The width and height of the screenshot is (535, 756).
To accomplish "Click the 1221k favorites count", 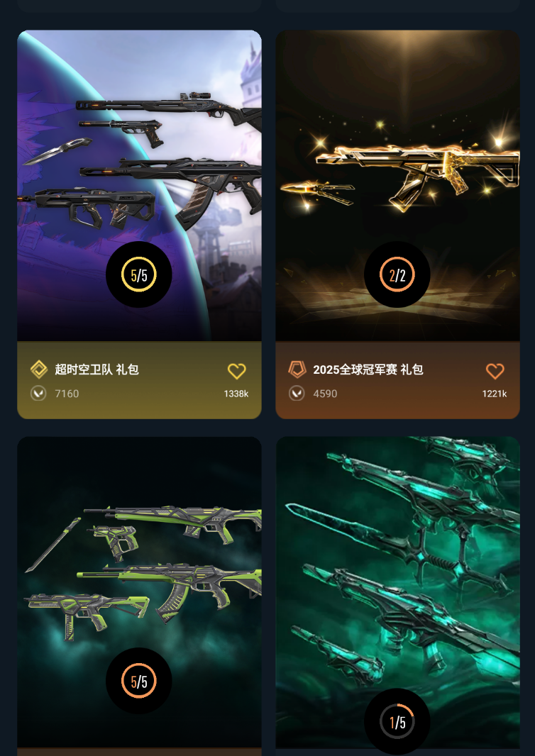I will (495, 394).
